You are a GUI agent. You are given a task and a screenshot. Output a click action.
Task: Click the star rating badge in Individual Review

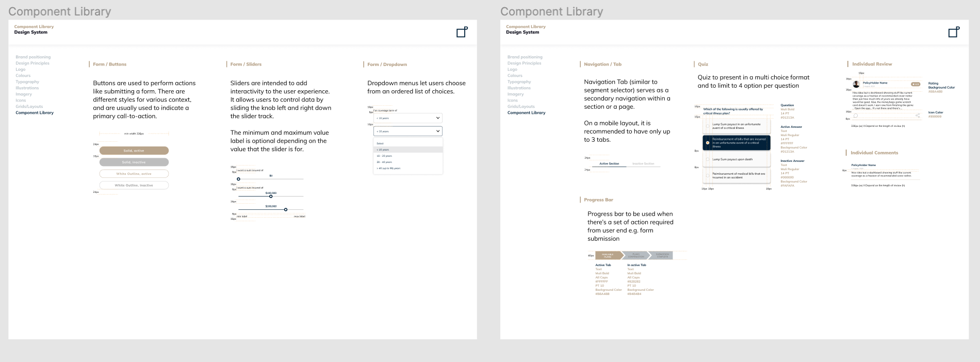(x=916, y=84)
